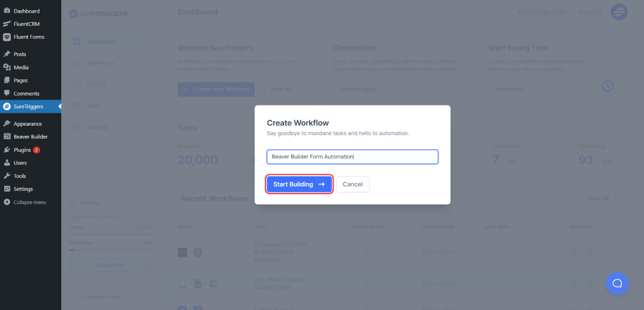The image size is (644, 310).
Task: Click the Comments bubble icon
Action: pos(7,94)
